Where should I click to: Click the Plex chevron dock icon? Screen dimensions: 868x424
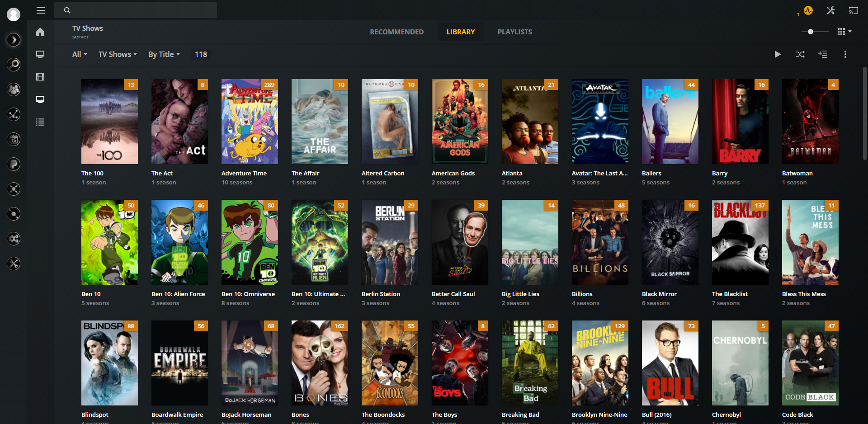[x=14, y=40]
